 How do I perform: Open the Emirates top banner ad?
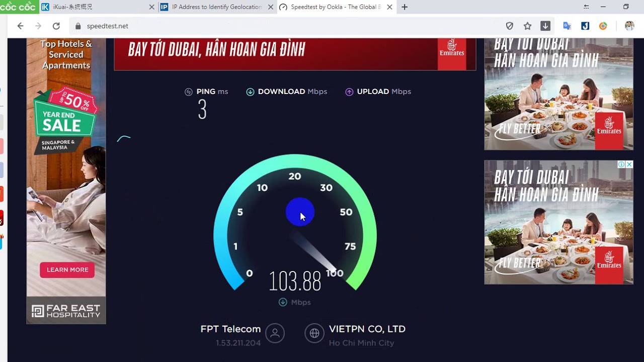pyautogui.click(x=295, y=54)
